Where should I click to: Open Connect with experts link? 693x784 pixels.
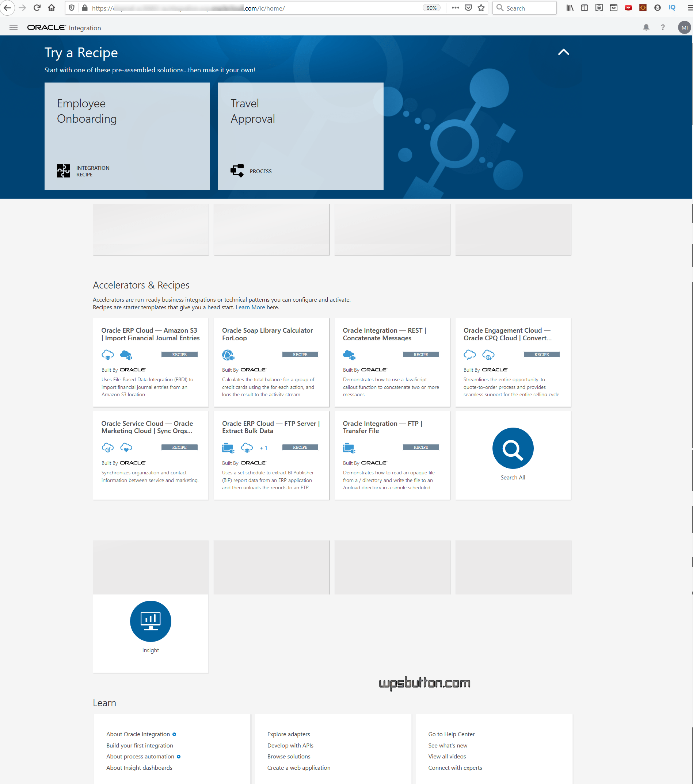coord(455,768)
